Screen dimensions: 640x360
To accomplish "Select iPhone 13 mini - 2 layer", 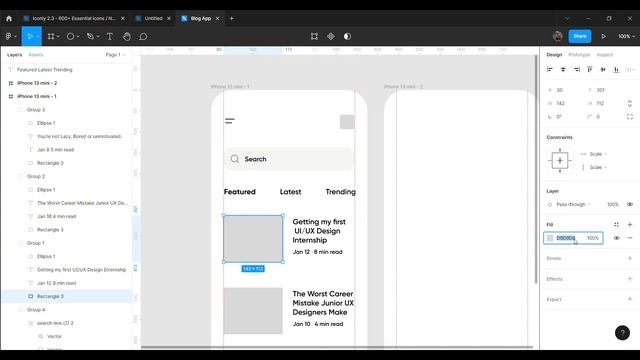I will [37, 83].
